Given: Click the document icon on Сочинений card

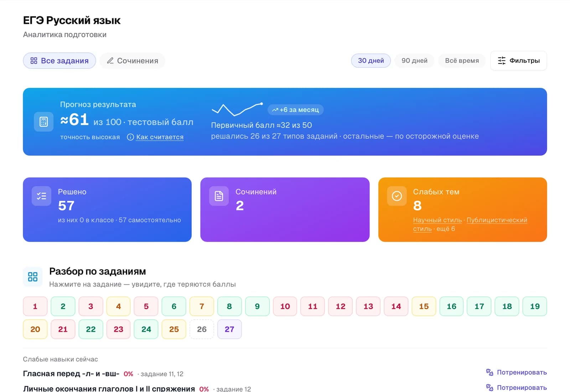Looking at the screenshot, I should (219, 196).
